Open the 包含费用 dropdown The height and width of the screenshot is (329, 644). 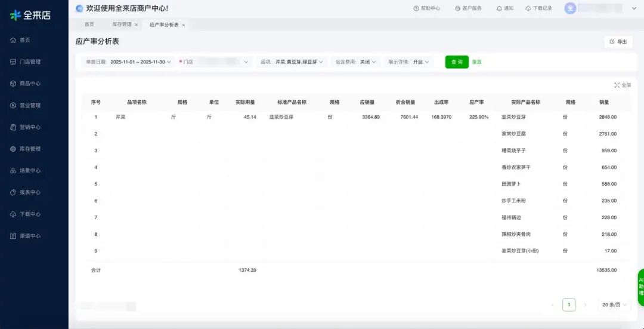tap(355, 62)
